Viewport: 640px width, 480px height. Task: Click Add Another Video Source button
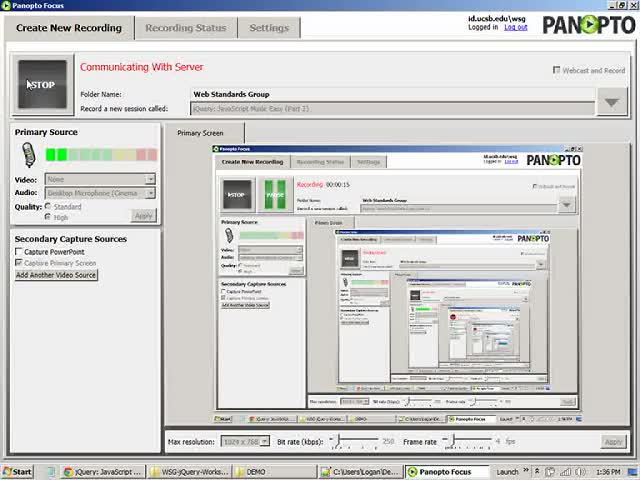click(56, 275)
